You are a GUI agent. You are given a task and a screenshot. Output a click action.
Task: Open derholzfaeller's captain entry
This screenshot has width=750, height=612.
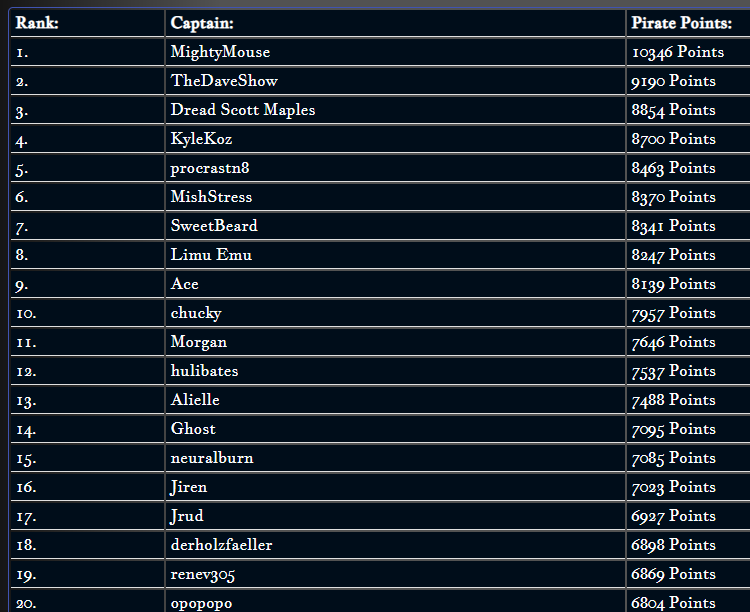click(221, 545)
